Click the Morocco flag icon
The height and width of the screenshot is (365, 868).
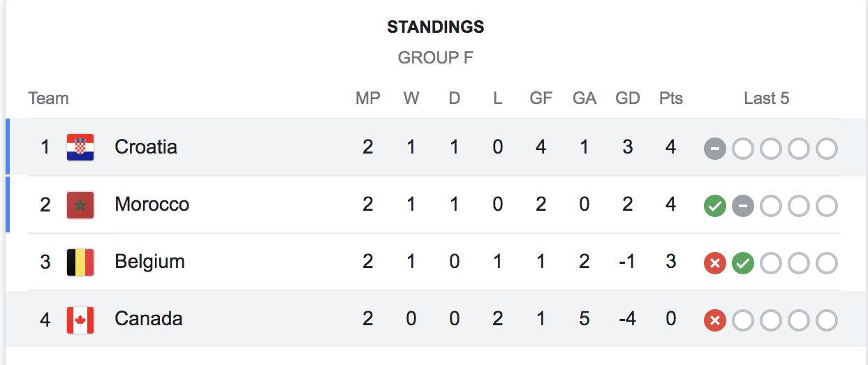pyautogui.click(x=80, y=205)
